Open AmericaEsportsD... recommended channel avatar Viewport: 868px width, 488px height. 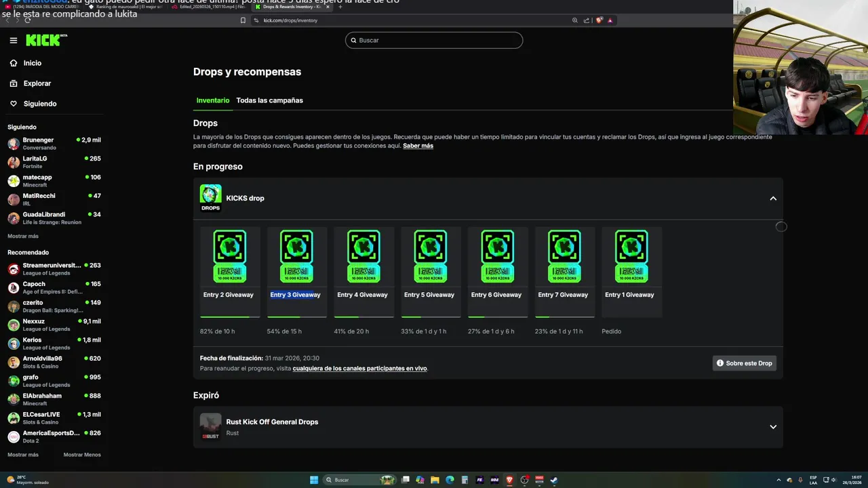click(x=14, y=437)
